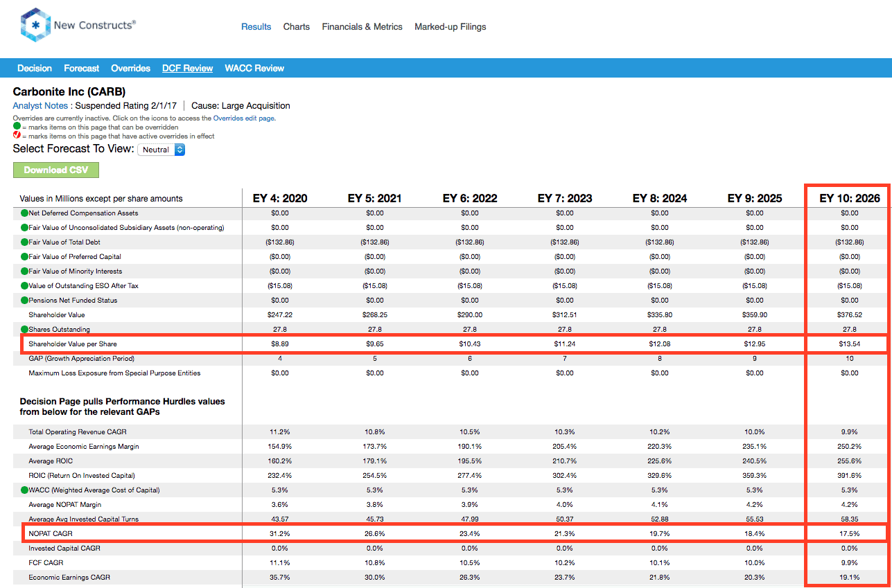892x588 pixels.
Task: Click the Invested Capital CAGR label
Action: (x=64, y=549)
